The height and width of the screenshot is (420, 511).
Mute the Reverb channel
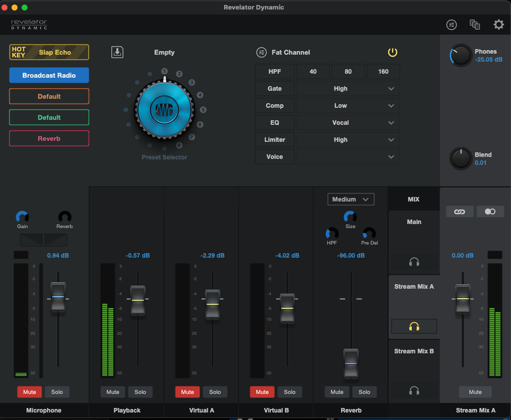tap(337, 392)
